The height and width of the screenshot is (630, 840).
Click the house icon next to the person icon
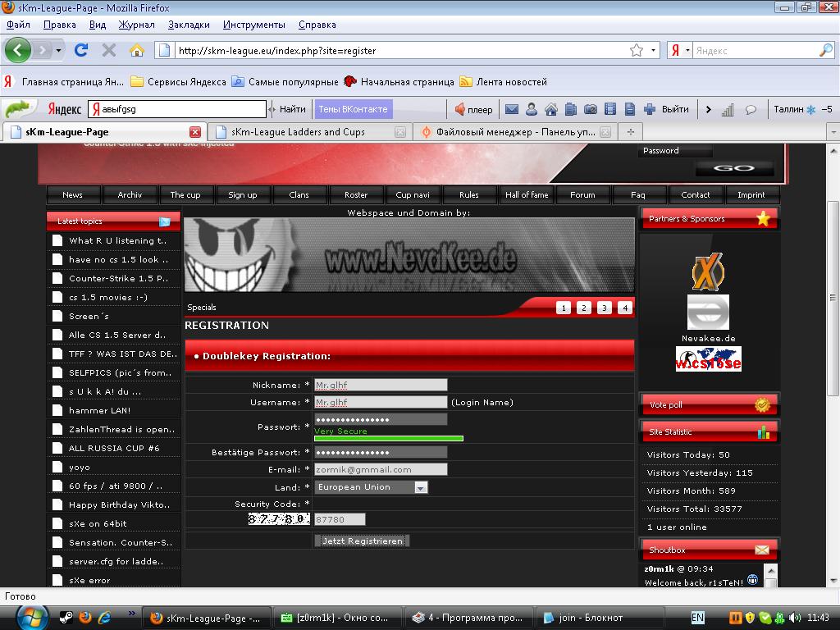tap(550, 109)
